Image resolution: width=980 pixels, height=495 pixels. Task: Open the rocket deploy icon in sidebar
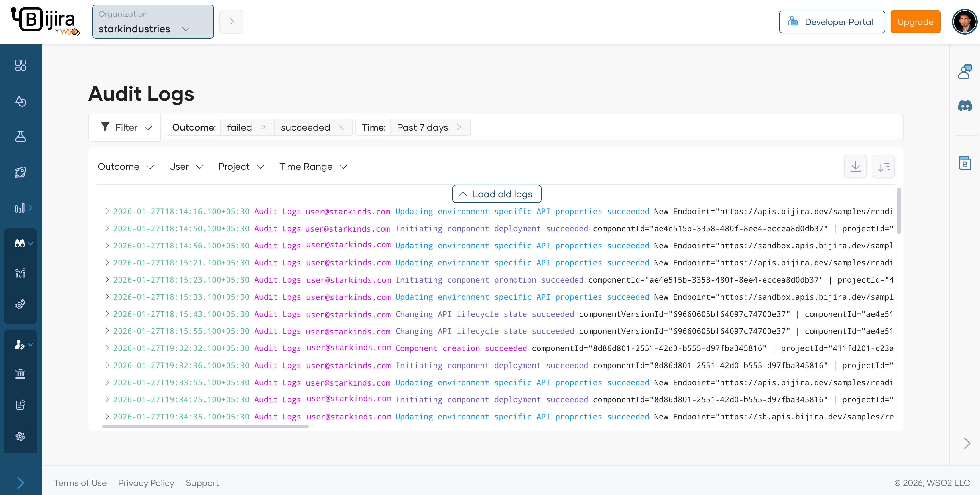click(21, 172)
